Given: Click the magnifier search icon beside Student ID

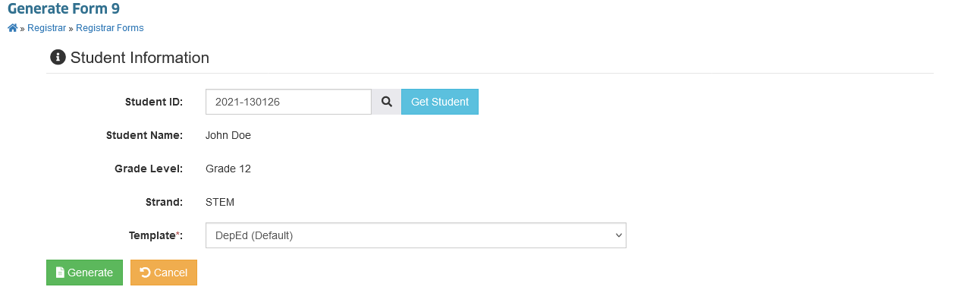Looking at the screenshot, I should coord(386,102).
